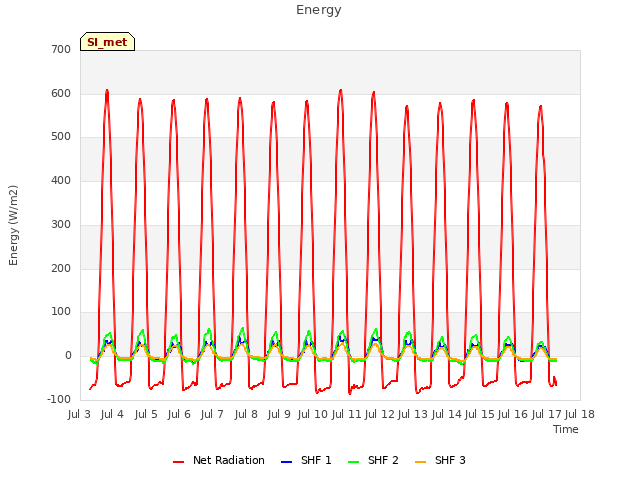Click the Jul 6 x-axis tick label
The image size is (640, 480).
(179, 414)
